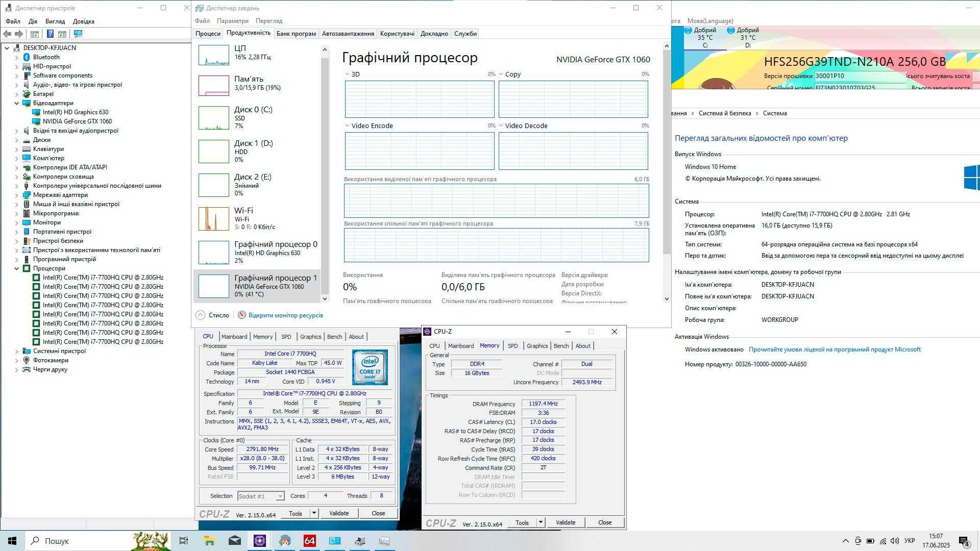Open the Video Encode engine dropdown
This screenshot has height=551, width=980.
pyautogui.click(x=347, y=126)
